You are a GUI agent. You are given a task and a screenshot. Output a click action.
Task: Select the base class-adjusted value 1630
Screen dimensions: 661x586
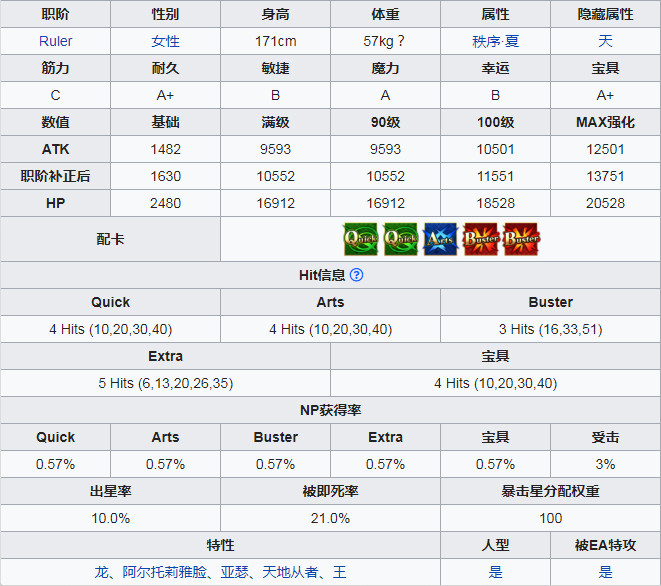point(165,176)
